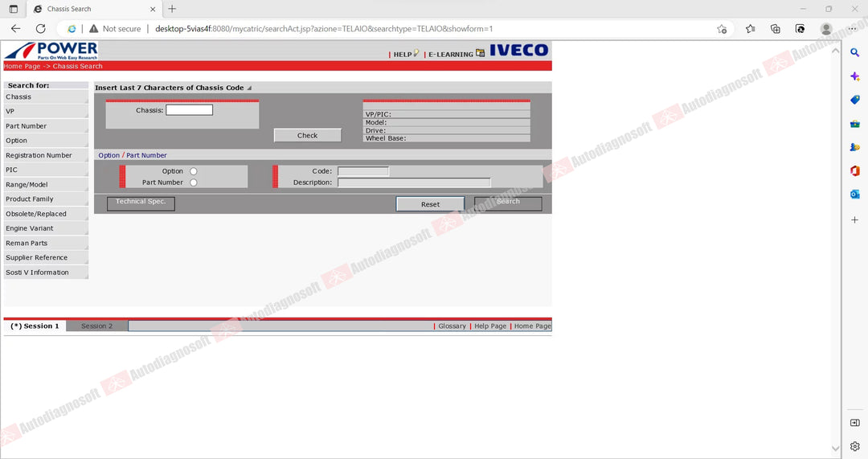Viewport: 868px width, 459px height.
Task: Select the Option radio button
Action: click(193, 172)
